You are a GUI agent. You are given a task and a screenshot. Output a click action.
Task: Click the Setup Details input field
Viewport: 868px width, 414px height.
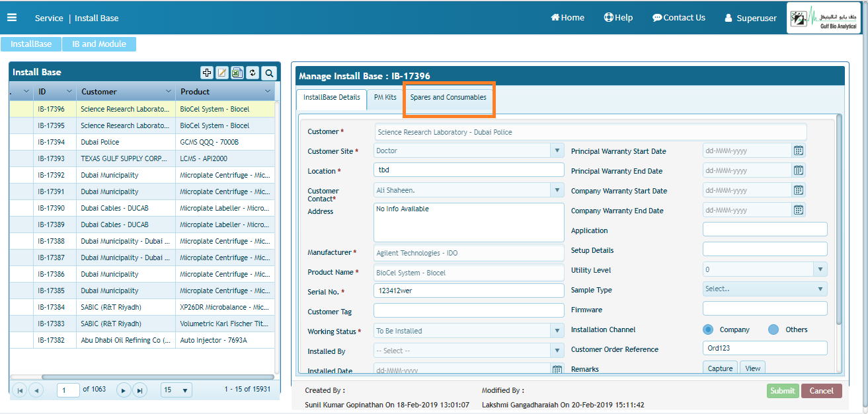point(765,250)
